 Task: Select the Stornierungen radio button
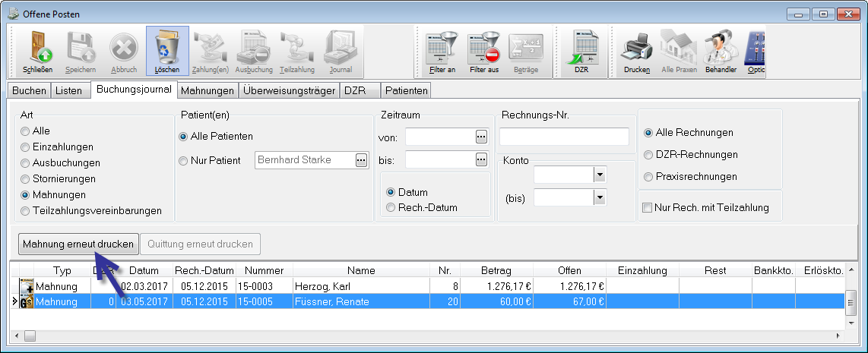pyautogui.click(x=25, y=179)
